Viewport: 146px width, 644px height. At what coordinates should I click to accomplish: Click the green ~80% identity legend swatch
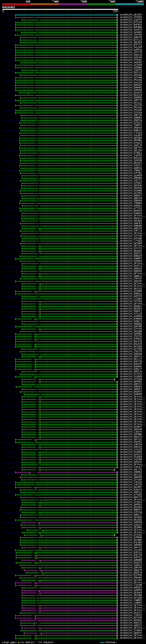pos(101,4)
